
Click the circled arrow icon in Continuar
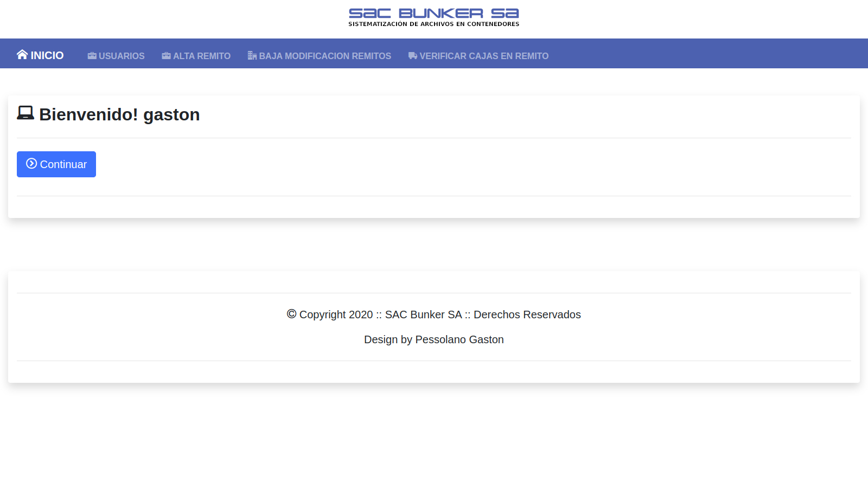tap(31, 164)
